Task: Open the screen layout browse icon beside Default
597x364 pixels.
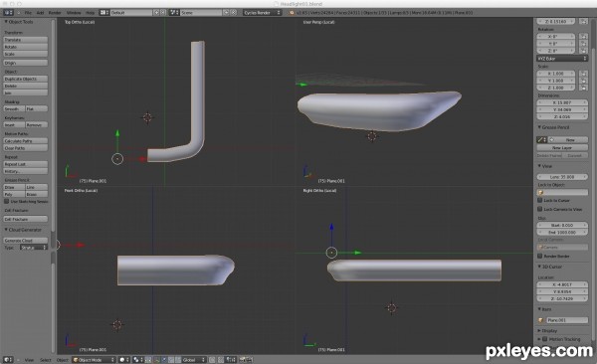Action: coord(103,13)
